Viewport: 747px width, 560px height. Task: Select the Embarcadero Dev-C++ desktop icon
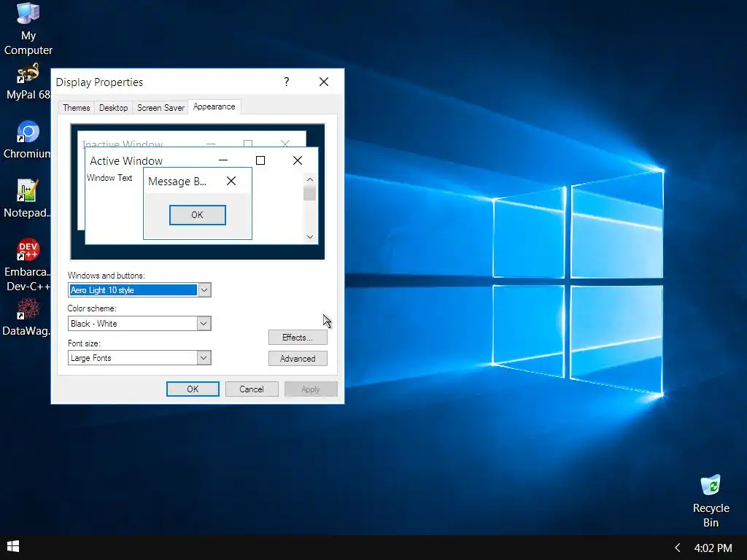tap(28, 265)
